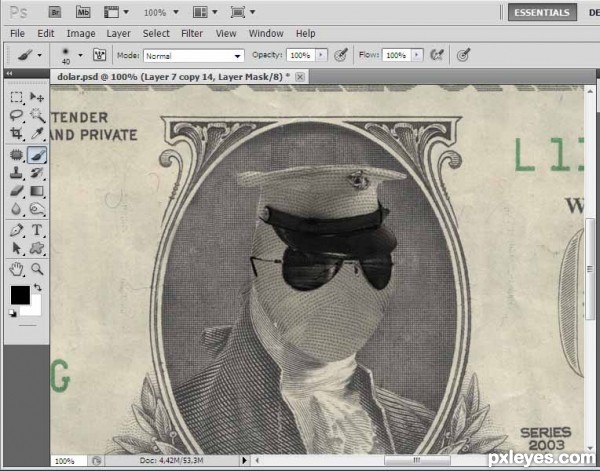Select the dolar.psd document tab
This screenshot has width=600, height=471.
coord(173,77)
